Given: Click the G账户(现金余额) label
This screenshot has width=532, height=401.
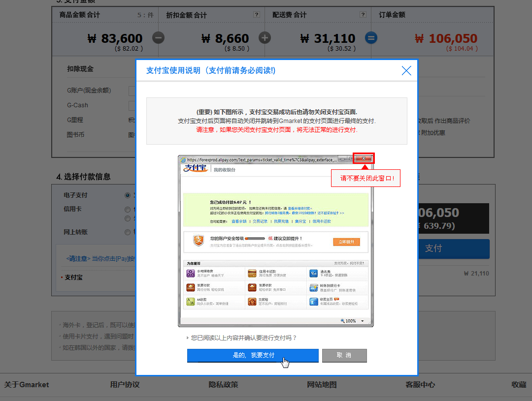Looking at the screenshot, I should (x=89, y=91).
